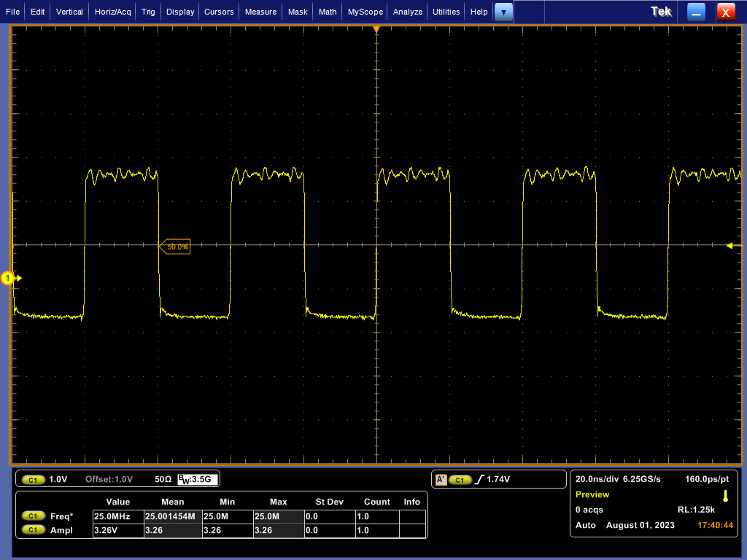The height and width of the screenshot is (560, 747).
Task: Open the Measure menu
Action: click(x=260, y=12)
